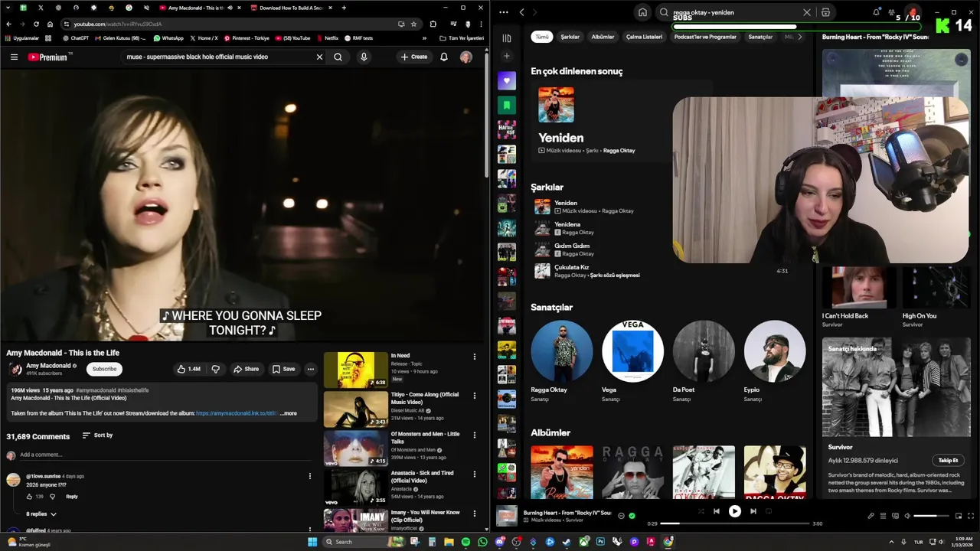This screenshot has height=551, width=980.
Task: Select the 'Çalma Listeleri' filter
Action: click(x=644, y=37)
